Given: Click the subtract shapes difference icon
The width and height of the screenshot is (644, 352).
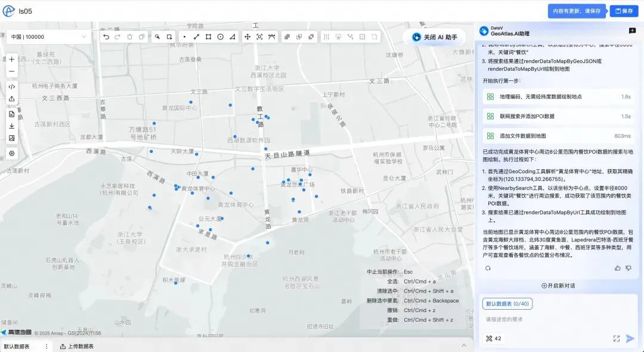Looking at the screenshot, I should (311, 37).
